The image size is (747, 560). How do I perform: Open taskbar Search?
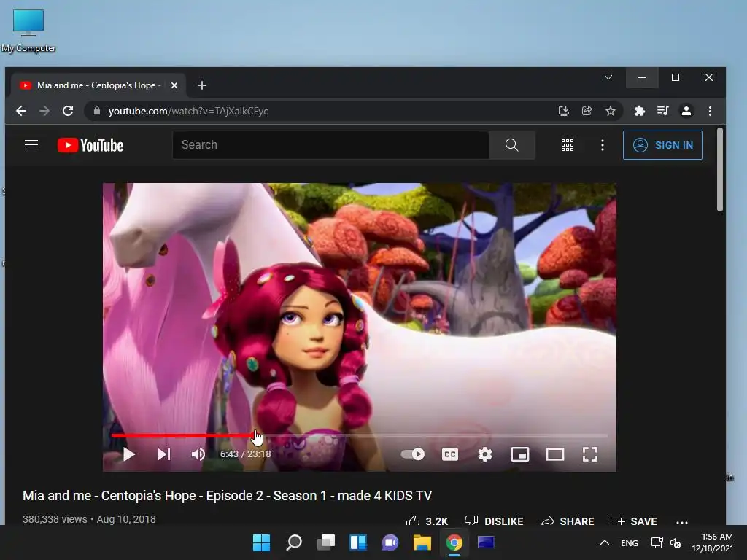pos(294,542)
